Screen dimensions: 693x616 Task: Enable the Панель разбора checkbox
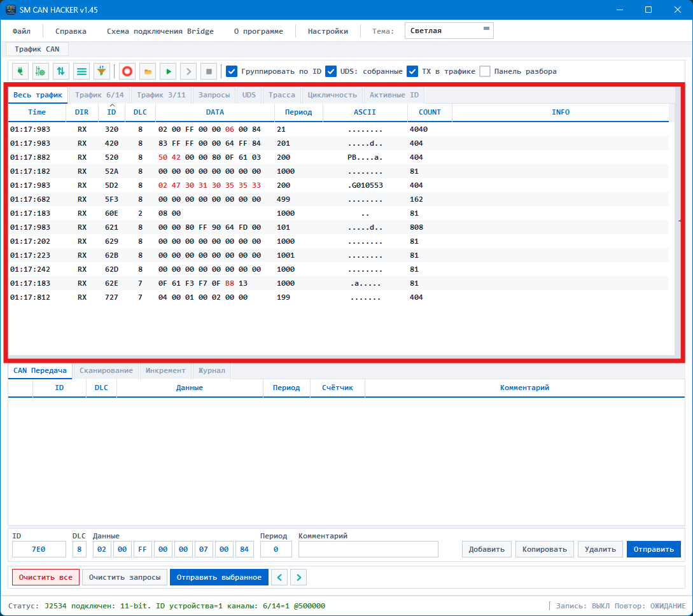(485, 71)
